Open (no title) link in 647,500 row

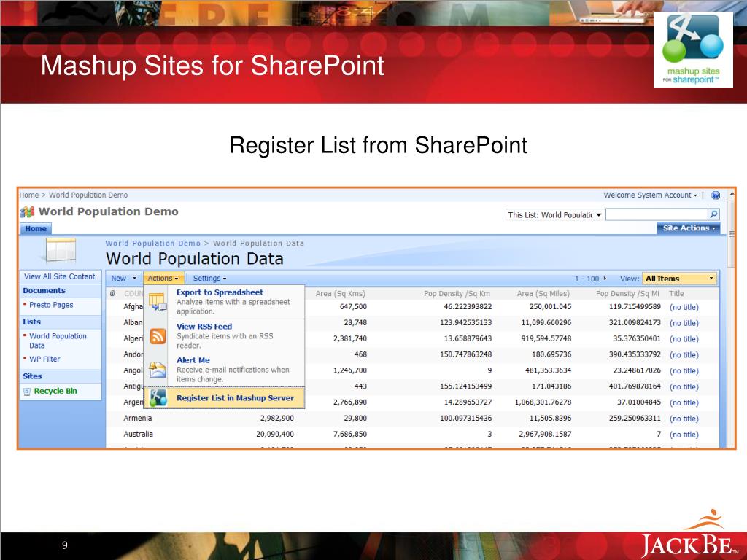click(x=684, y=307)
